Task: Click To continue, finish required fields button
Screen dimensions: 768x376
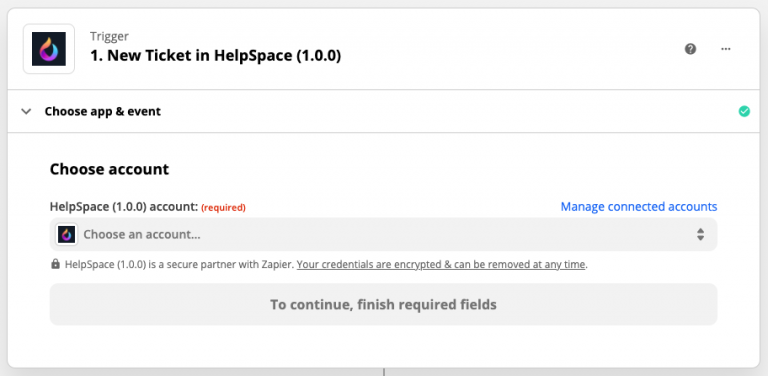Action: [x=384, y=305]
